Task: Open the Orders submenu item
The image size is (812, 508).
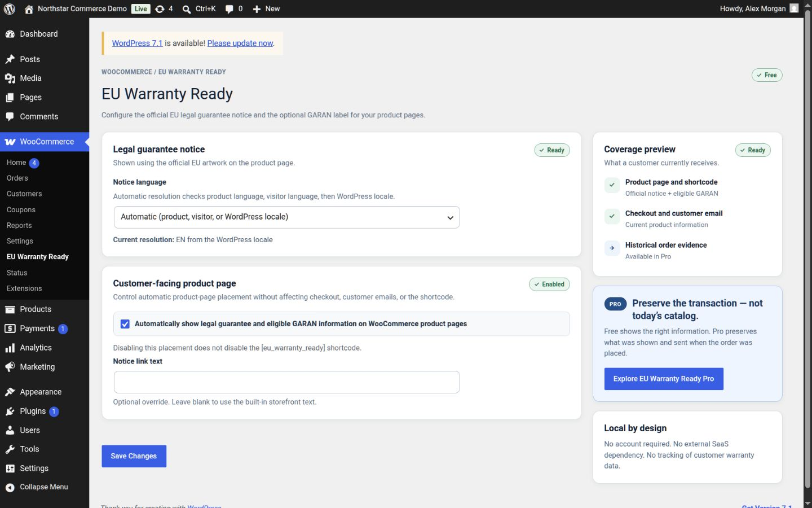Action: [x=17, y=178]
